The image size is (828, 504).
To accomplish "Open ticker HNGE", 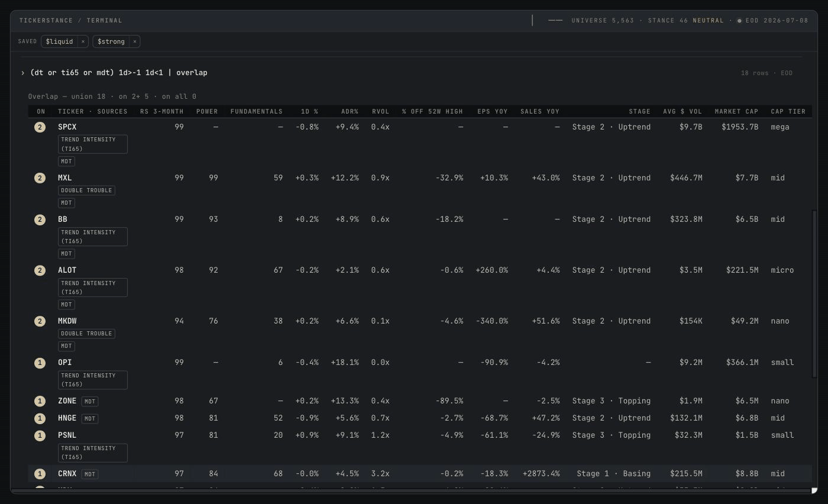I will 67,418.
